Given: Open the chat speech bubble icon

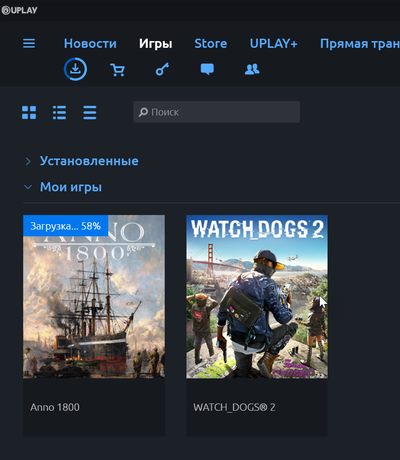Looking at the screenshot, I should 207,69.
